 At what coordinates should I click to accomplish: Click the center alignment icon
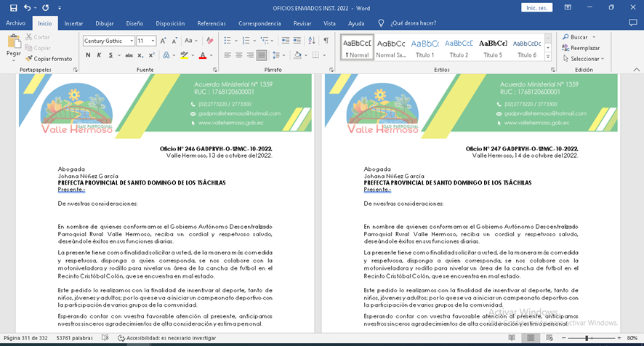[238, 55]
